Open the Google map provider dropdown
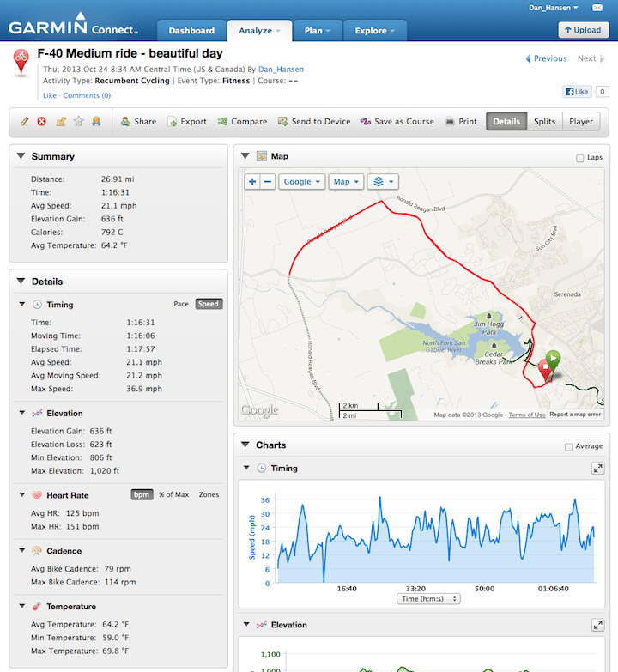Screen dimensions: 618x672 tap(302, 182)
